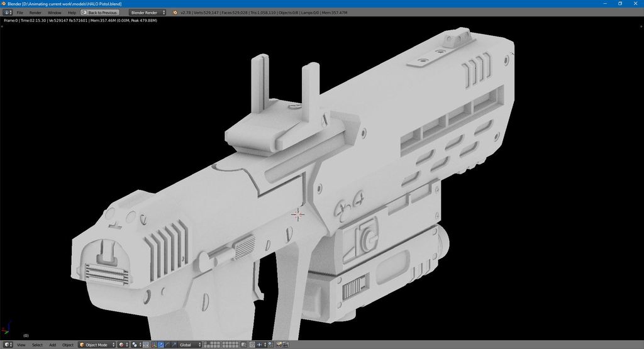Click the Objects:0/8 statistic text

(288, 13)
